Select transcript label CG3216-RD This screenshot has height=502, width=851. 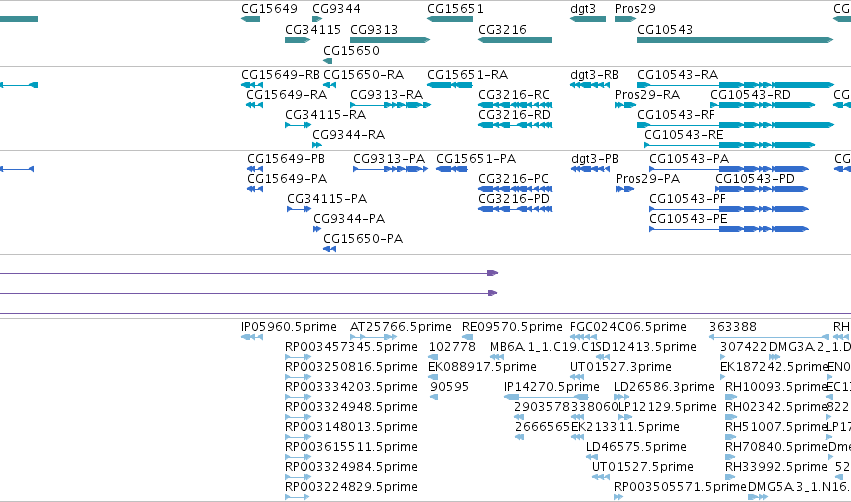tap(515, 115)
